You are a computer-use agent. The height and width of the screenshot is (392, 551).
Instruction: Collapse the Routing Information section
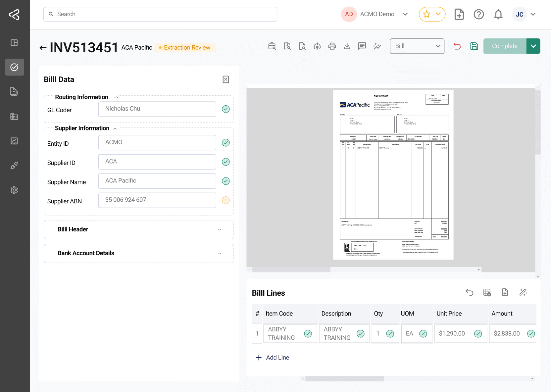[116, 97]
